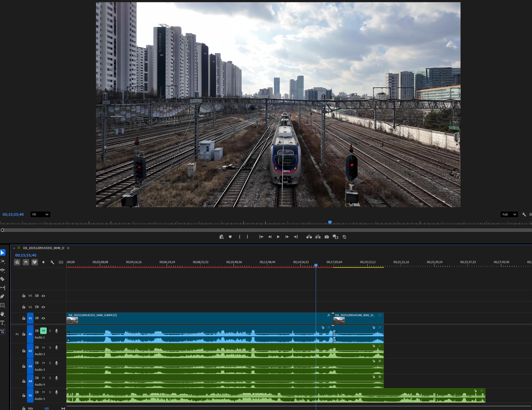Select the Razor tool
Screen dimensions: 532x410
(2, 279)
